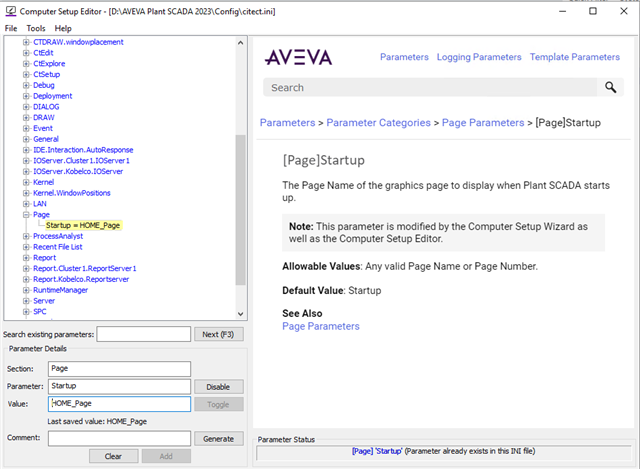The height and width of the screenshot is (469, 640).
Task: Expand the Kernel section
Action: pos(26,182)
